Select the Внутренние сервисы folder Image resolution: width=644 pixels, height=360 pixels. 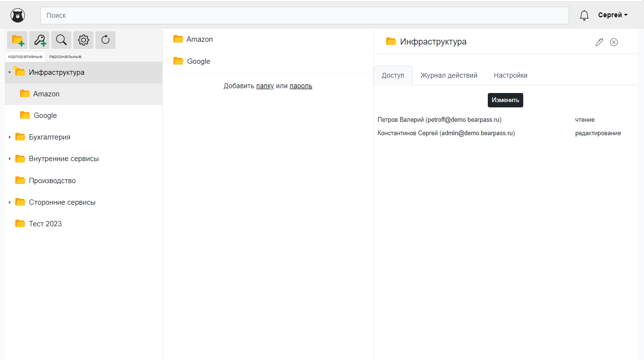click(x=84, y=159)
